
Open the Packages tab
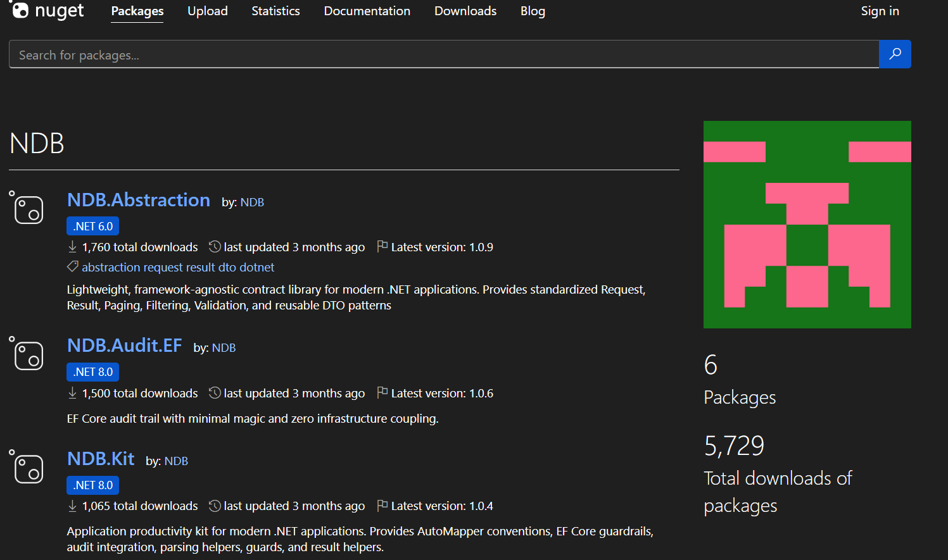point(137,11)
